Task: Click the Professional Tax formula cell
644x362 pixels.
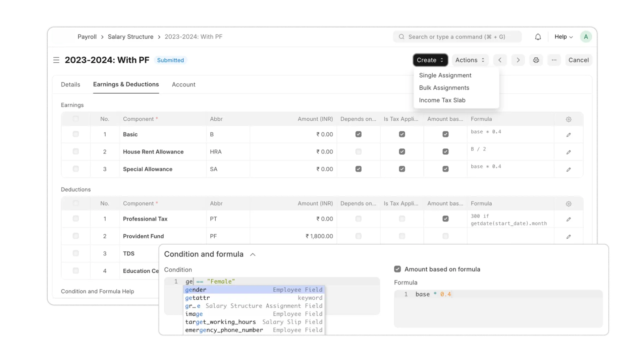Action: [x=510, y=219]
